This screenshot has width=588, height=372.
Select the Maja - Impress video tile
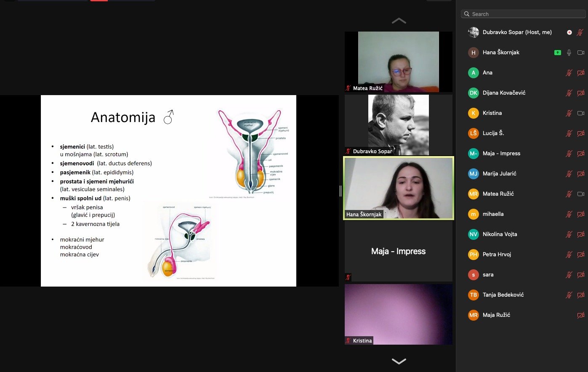(x=399, y=251)
